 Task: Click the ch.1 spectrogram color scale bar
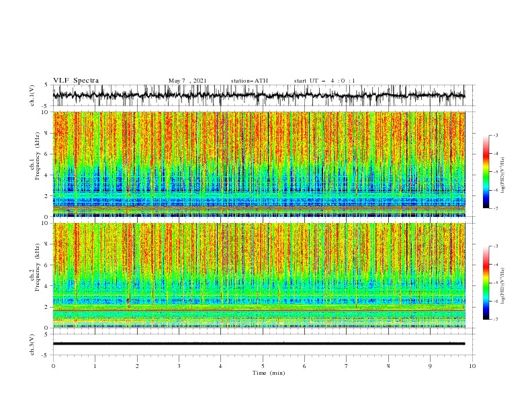486,171
